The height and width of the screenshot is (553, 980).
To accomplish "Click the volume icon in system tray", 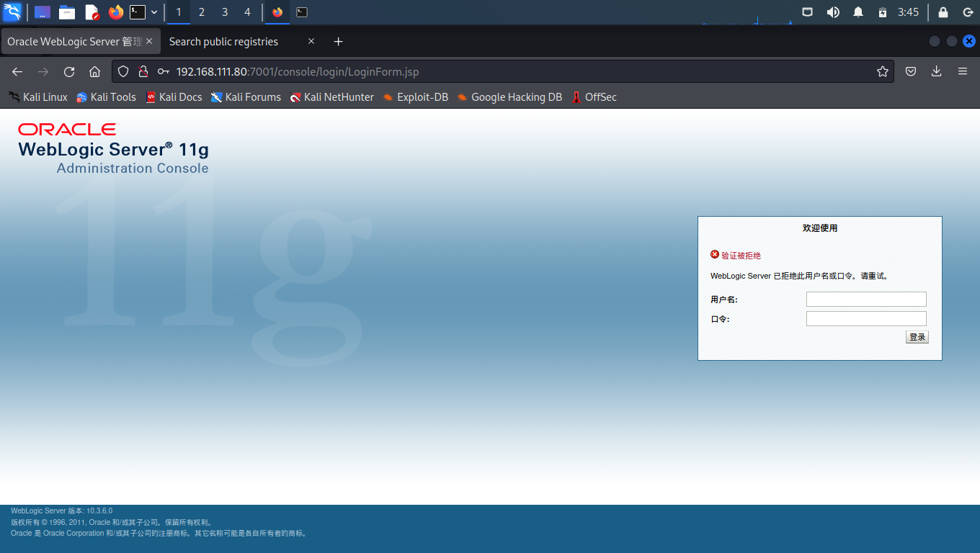I will coord(832,12).
